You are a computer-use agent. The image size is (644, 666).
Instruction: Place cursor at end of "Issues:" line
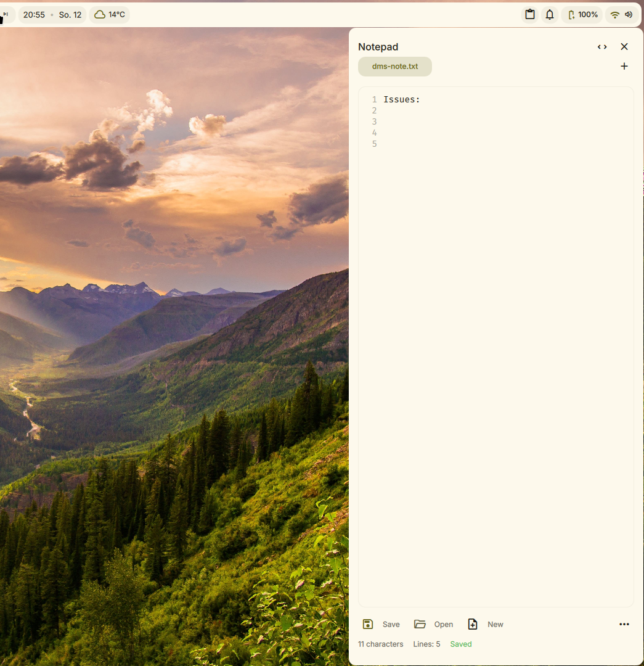(422, 100)
